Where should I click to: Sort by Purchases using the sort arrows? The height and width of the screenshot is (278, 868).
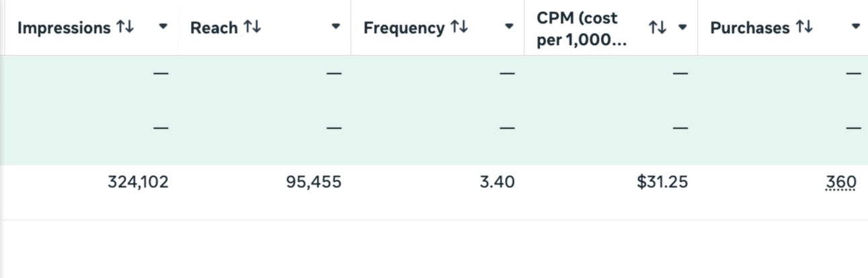(804, 28)
